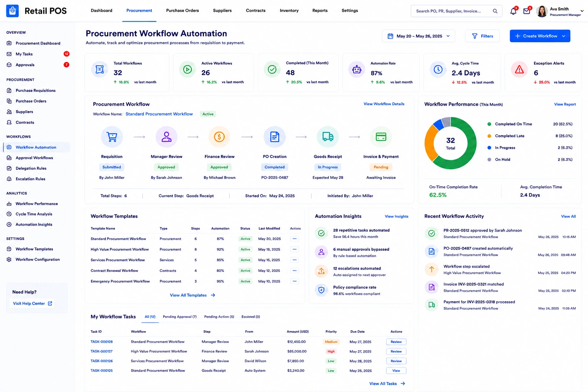The width and height of the screenshot is (588, 392).
Task: Open the mail messages icon
Action: coord(527,11)
